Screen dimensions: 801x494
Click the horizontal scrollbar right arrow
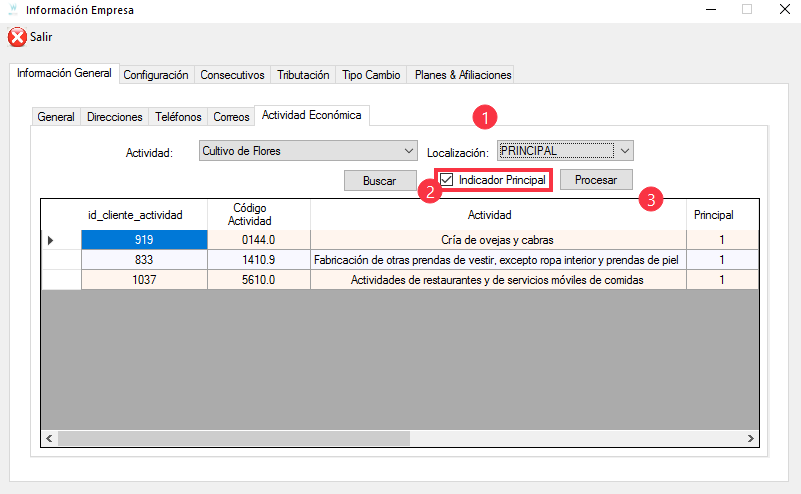pyautogui.click(x=751, y=439)
